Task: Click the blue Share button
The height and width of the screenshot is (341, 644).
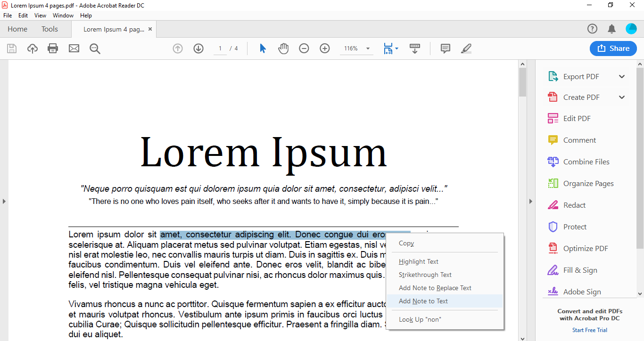Action: (x=613, y=49)
